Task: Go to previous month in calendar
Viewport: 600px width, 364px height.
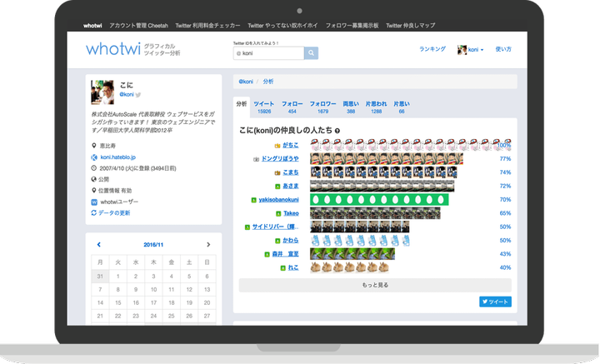Action: [98, 244]
